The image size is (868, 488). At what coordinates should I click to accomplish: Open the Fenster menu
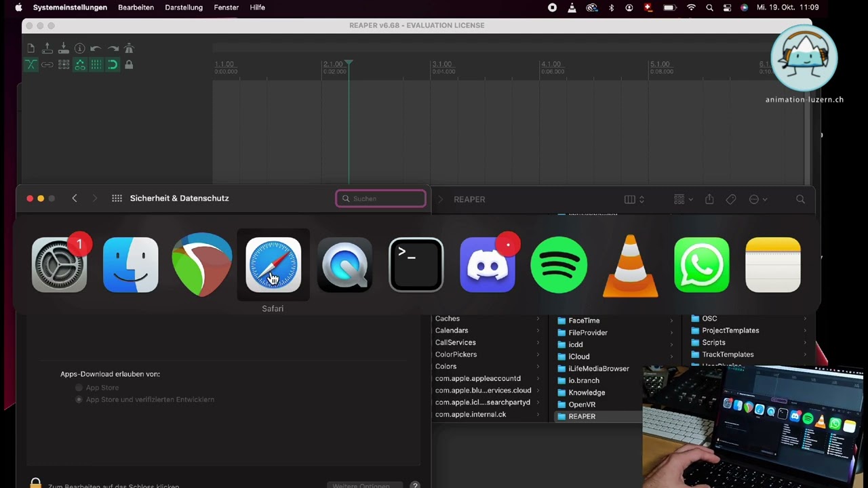coord(226,7)
